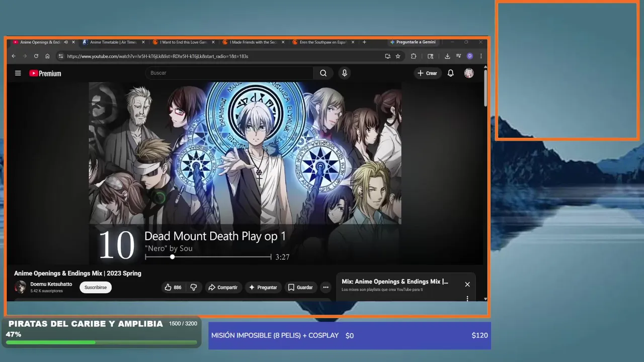
Task: Click the Compartir button
Action: 223,288
